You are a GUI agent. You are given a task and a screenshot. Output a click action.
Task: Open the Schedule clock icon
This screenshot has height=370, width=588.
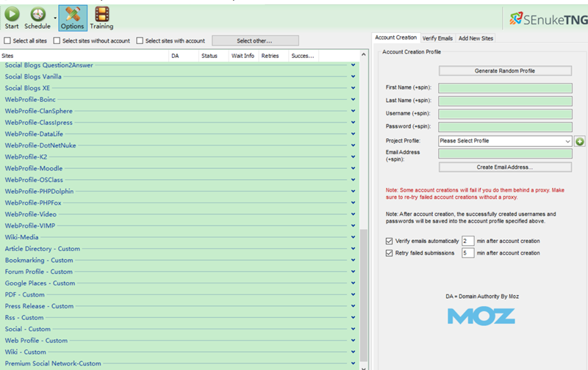coord(37,13)
